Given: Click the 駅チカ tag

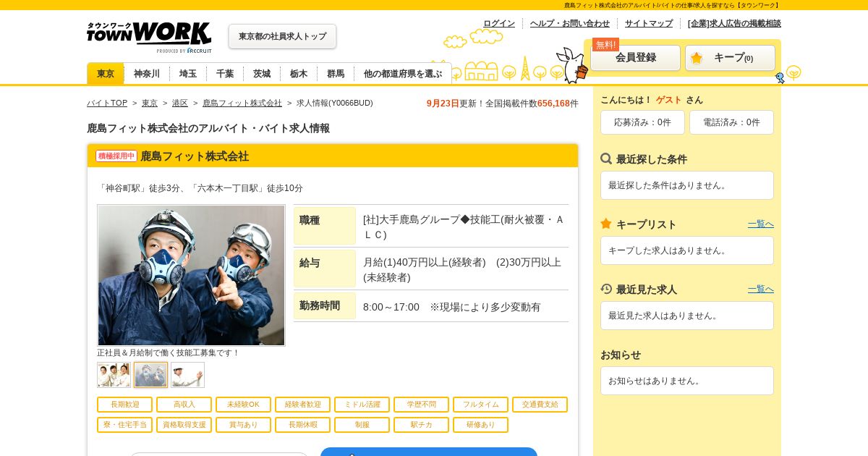Looking at the screenshot, I should pos(421,425).
